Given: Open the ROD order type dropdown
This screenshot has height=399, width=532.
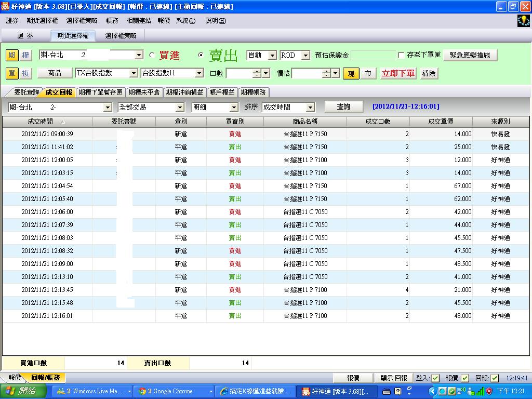Looking at the screenshot, I should point(305,55).
